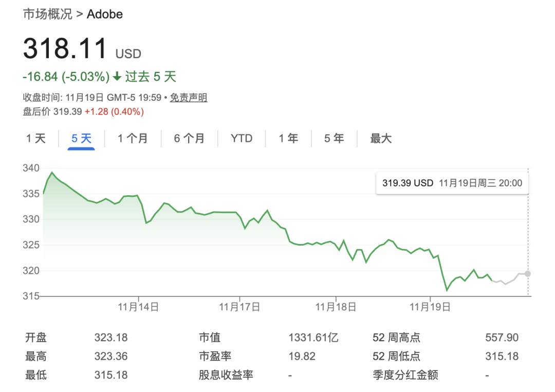Click the 开盘 opening price 323.18
The width and height of the screenshot is (555, 392).
point(110,337)
